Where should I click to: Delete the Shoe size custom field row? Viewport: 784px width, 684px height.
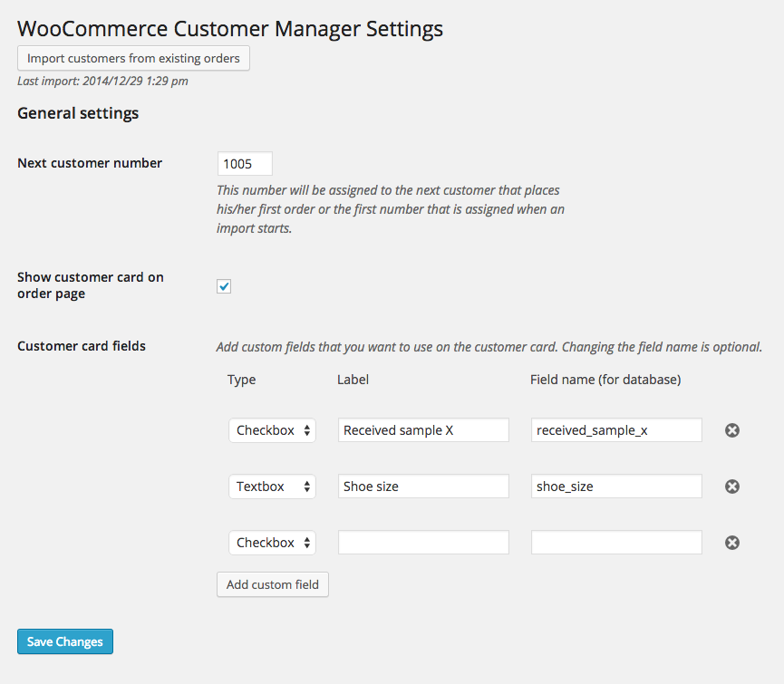click(731, 487)
